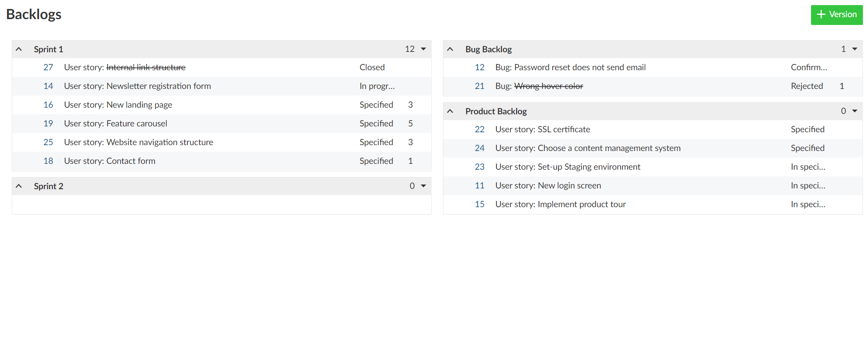Click the Sprint 1 story points total
The height and width of the screenshot is (348, 868).
pyautogui.click(x=409, y=49)
